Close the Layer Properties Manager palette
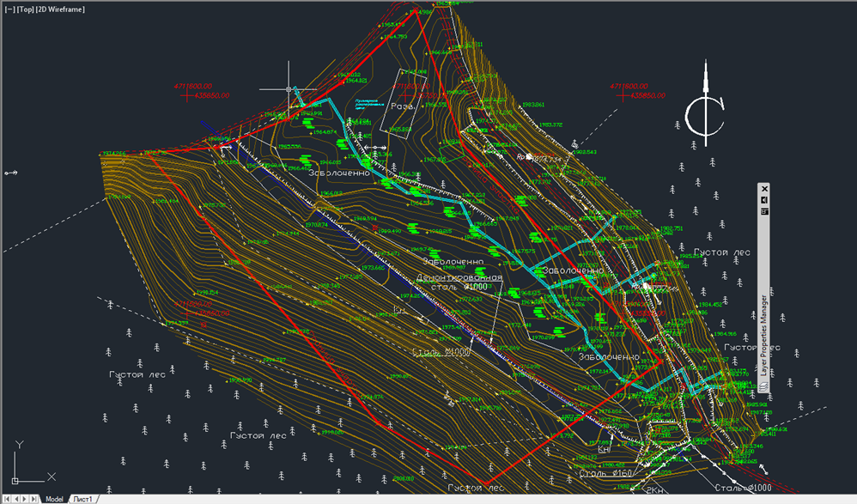Screen dimensions: 857x504 pyautogui.click(x=764, y=187)
